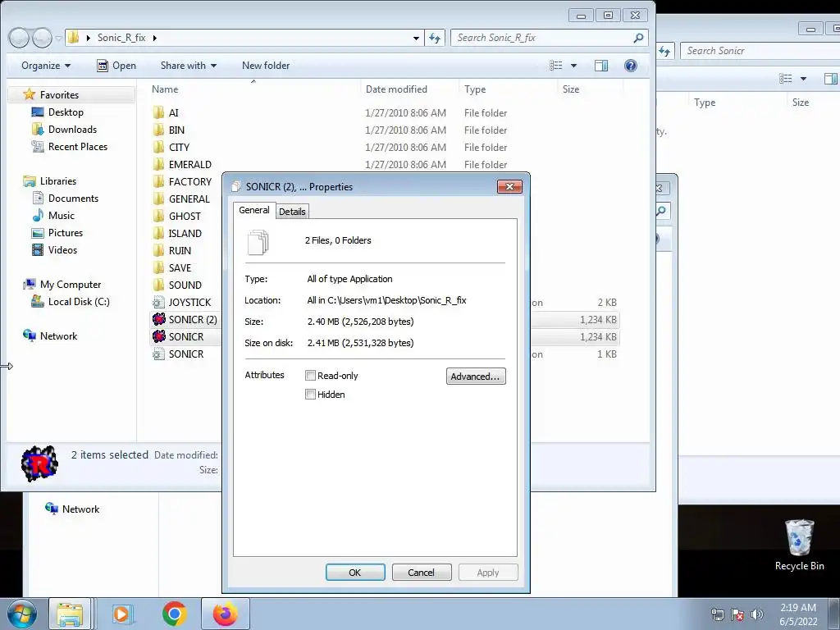Screen dimensions: 840x630
Task: Close the SONICR Properties dialog
Action: [x=509, y=186]
